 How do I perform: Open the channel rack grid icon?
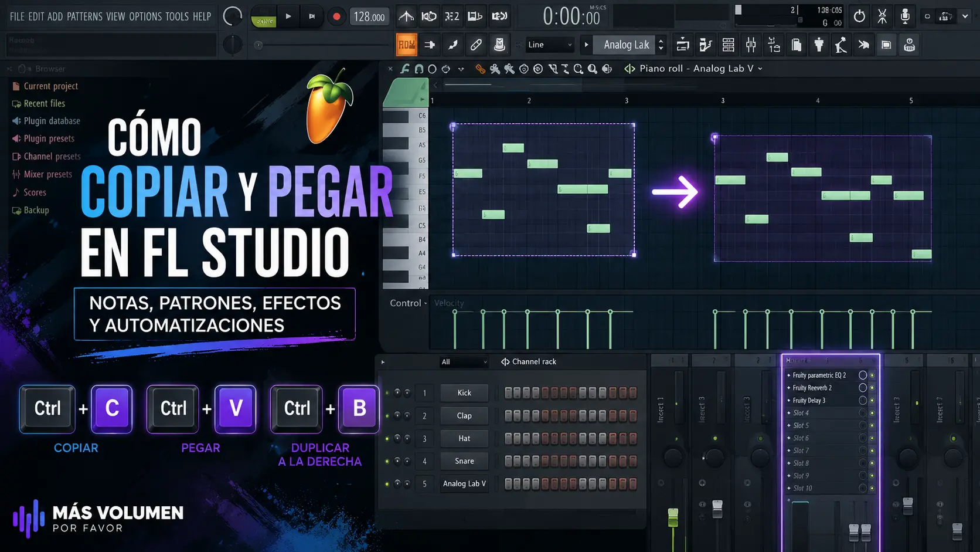tap(728, 45)
